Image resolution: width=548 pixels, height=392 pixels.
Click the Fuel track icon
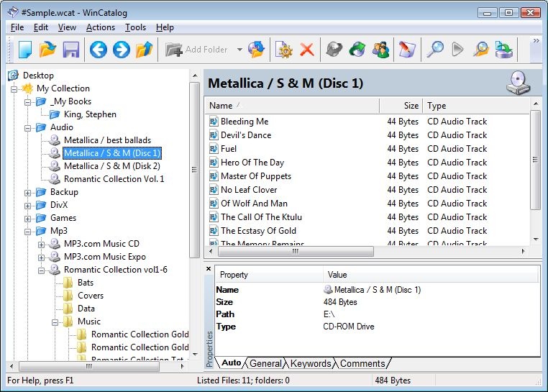click(x=214, y=149)
